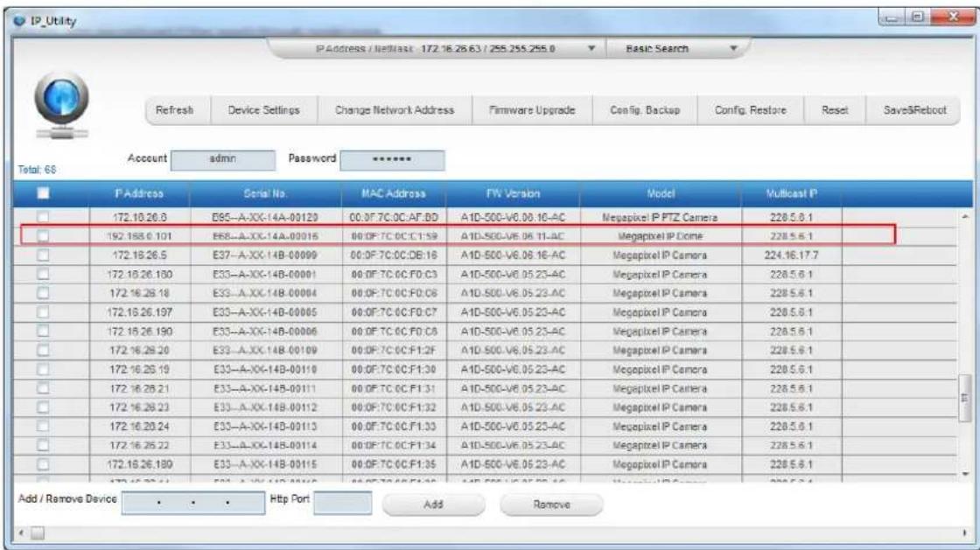Image resolution: width=980 pixels, height=550 pixels.
Task: Click MAC address 00:0F:7C:0C:F1:35
Action: point(394,464)
